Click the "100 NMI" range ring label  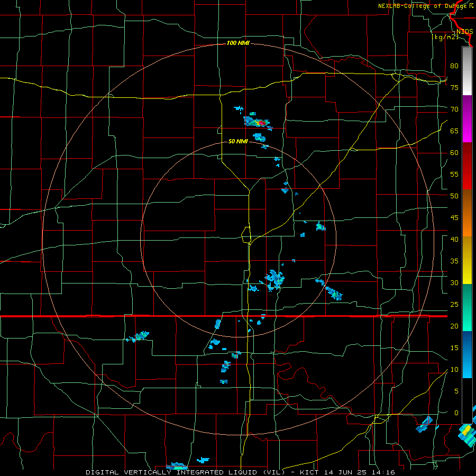(x=238, y=43)
